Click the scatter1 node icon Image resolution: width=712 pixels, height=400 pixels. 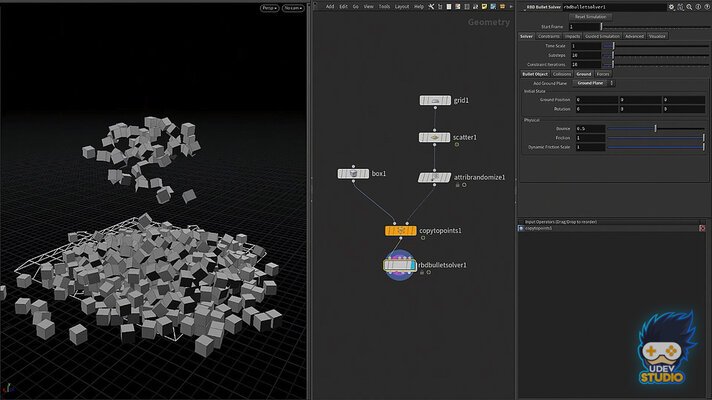pos(434,137)
